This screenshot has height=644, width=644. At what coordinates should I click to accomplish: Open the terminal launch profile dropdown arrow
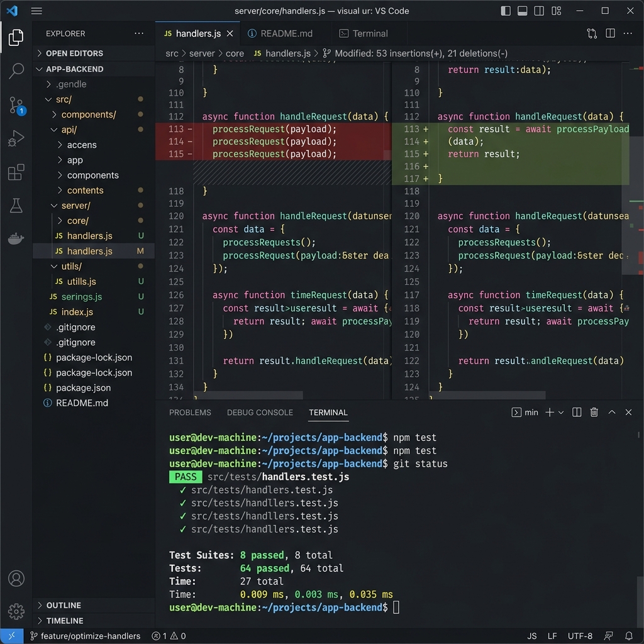click(561, 413)
